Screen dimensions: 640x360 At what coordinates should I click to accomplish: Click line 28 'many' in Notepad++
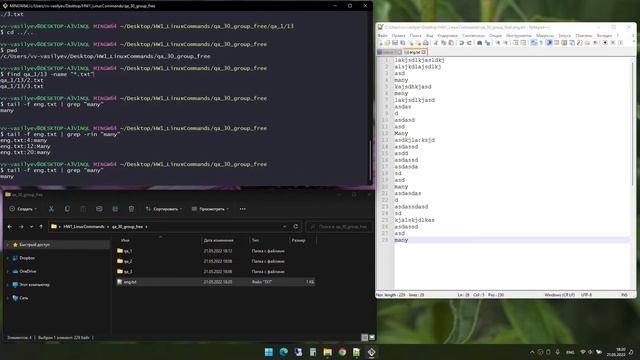pos(401,240)
